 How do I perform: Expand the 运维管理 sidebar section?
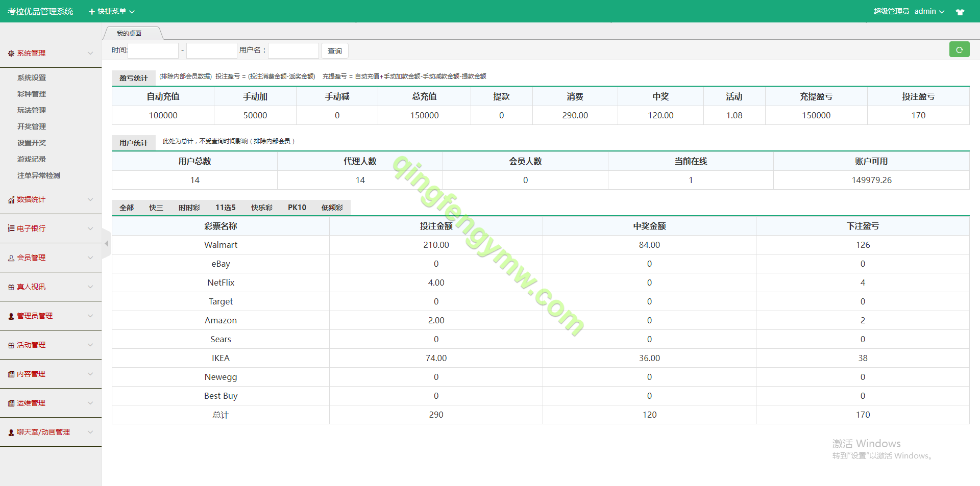click(x=50, y=403)
